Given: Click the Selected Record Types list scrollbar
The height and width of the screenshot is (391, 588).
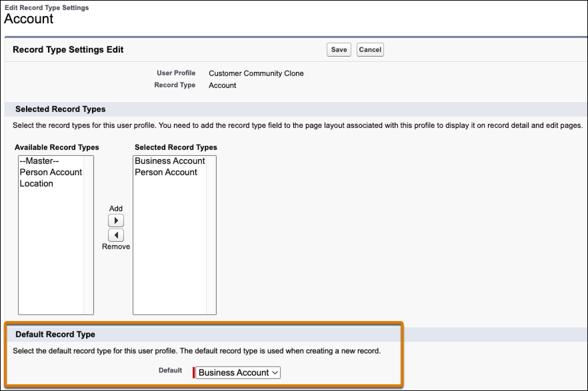Looking at the screenshot, I should 211,235.
